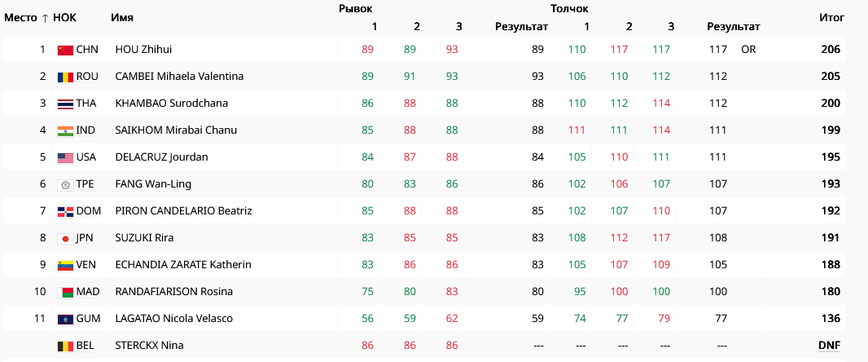Click the OR record label
868x362 pixels.
click(x=748, y=50)
